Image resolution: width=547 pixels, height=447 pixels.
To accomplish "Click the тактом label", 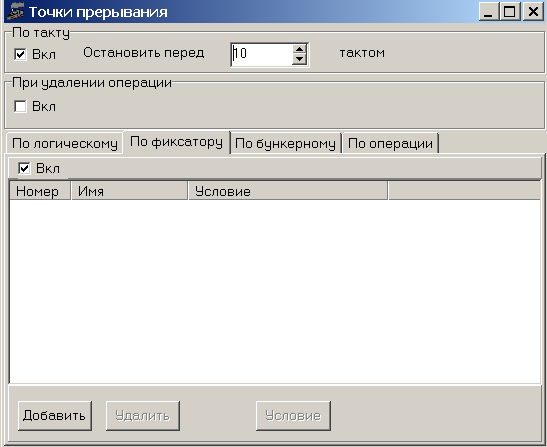I will pyautogui.click(x=362, y=53).
